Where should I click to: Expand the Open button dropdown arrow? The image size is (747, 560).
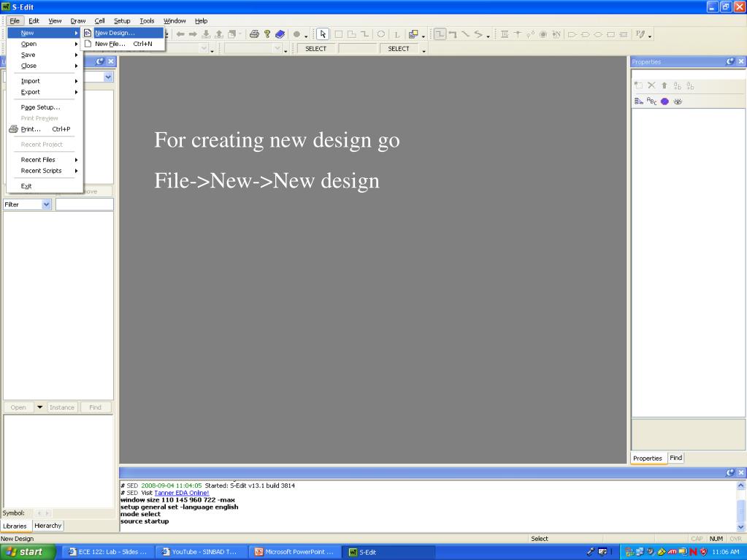point(40,407)
